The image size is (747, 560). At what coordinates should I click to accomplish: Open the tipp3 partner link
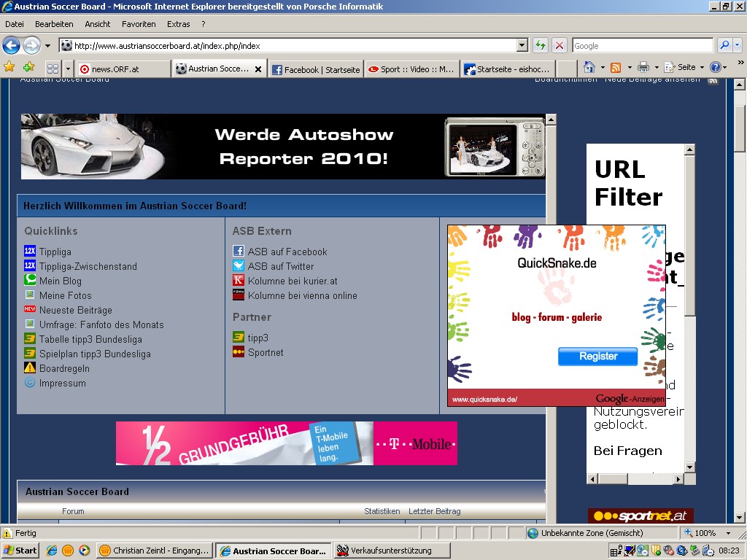(258, 338)
